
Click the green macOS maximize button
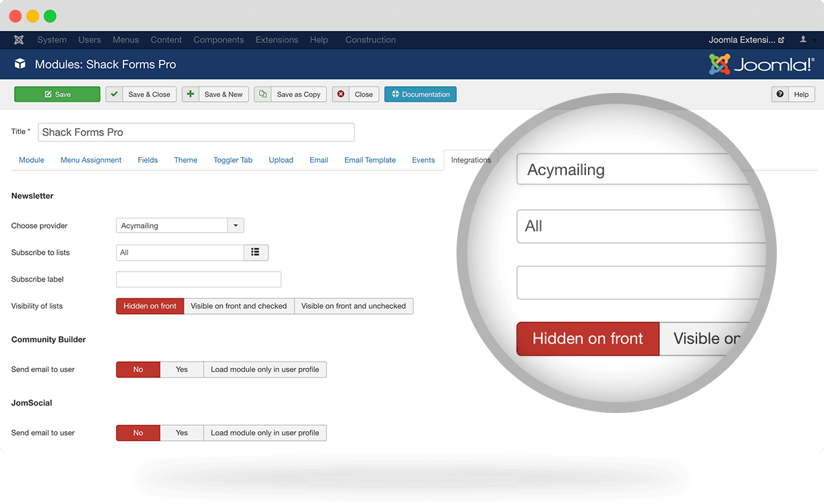(50, 16)
